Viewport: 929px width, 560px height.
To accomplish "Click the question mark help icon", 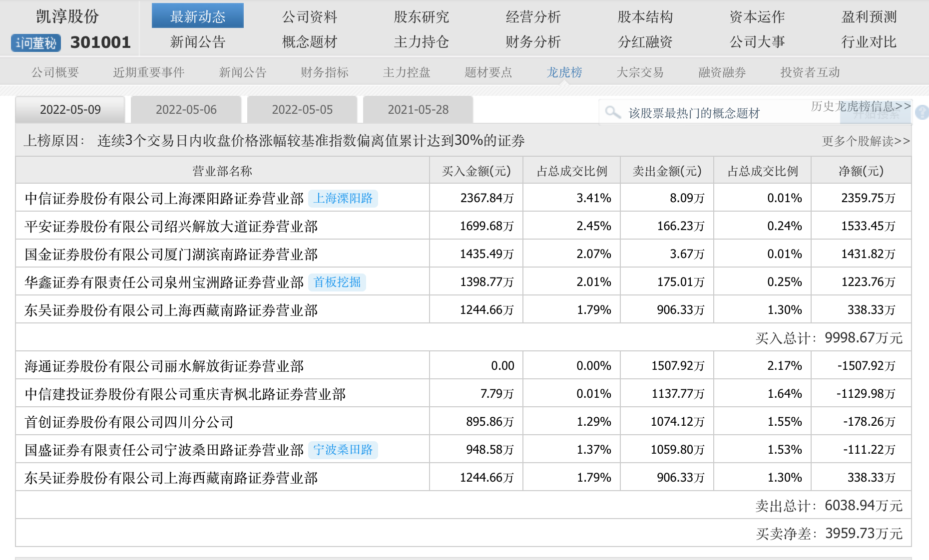I will tap(922, 113).
